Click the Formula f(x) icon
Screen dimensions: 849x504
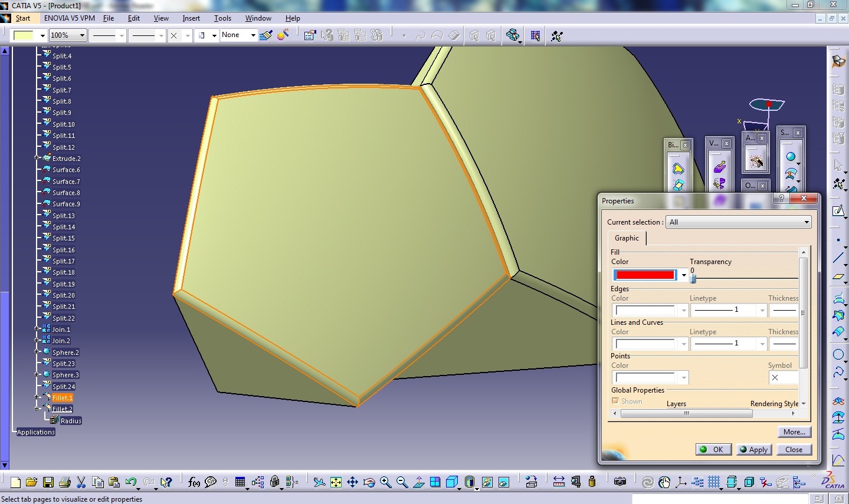pos(194,482)
